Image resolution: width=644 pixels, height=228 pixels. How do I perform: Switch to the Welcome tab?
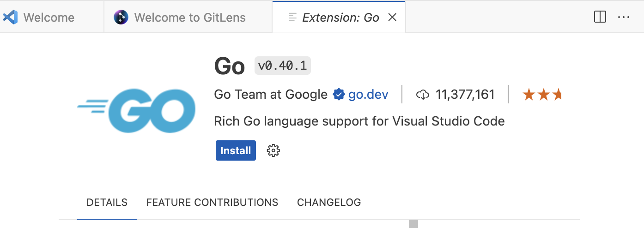(x=49, y=18)
